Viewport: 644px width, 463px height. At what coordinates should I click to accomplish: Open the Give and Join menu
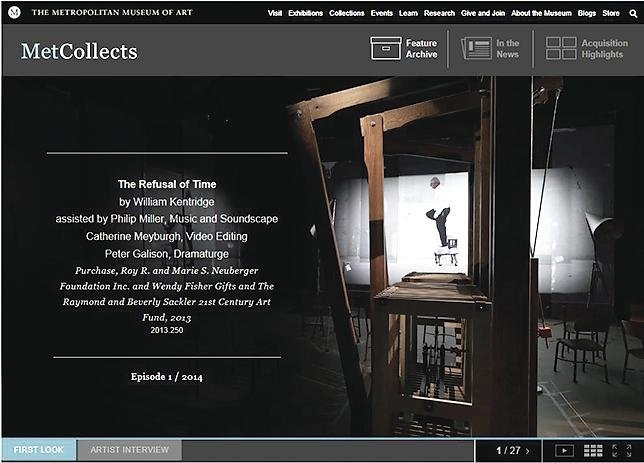(x=483, y=13)
